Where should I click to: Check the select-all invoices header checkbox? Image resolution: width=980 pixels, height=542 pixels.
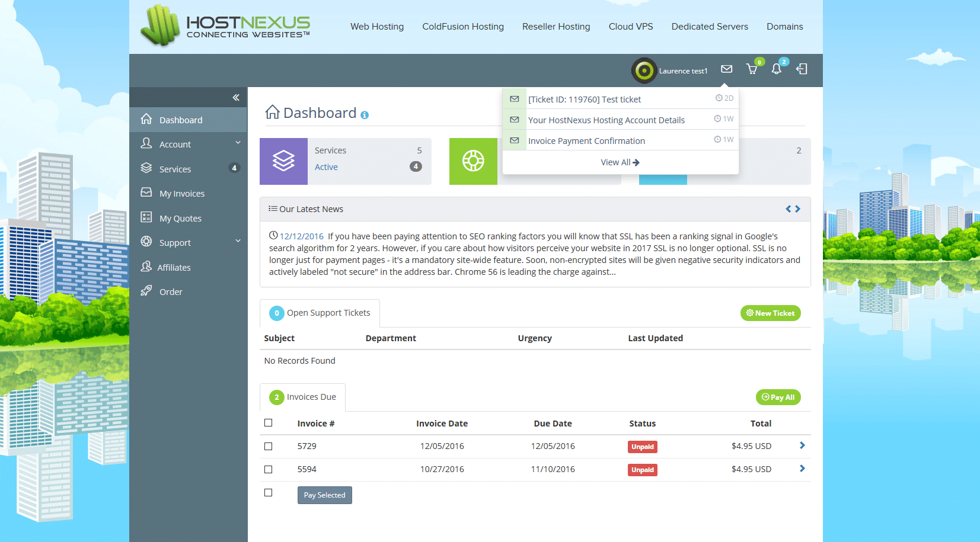(x=269, y=423)
